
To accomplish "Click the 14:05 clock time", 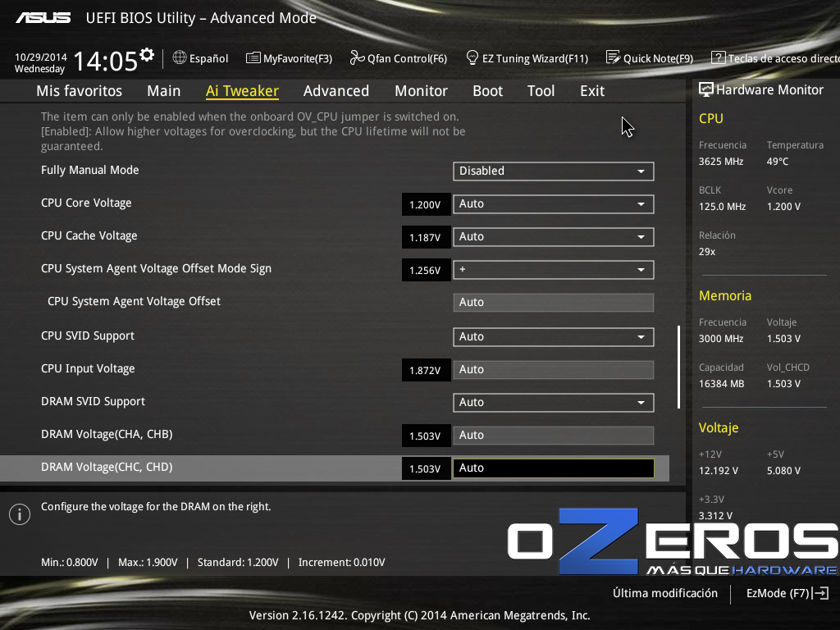I will pos(105,61).
